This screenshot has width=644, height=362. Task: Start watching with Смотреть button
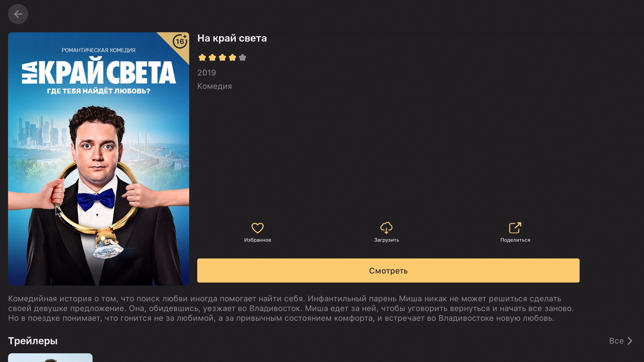point(388,270)
